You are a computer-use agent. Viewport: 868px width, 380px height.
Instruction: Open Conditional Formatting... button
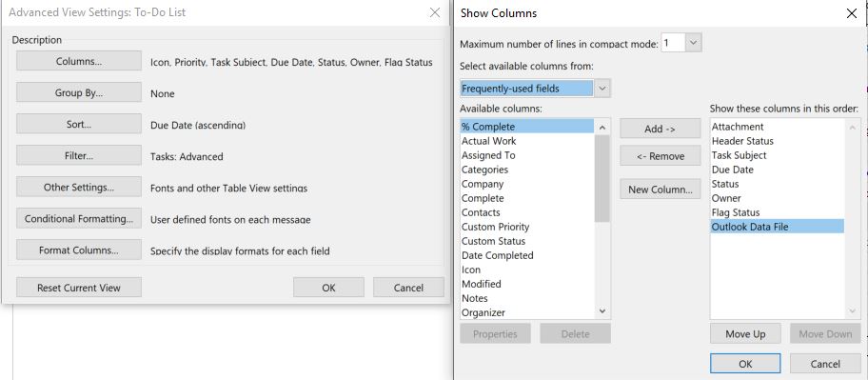(x=79, y=219)
